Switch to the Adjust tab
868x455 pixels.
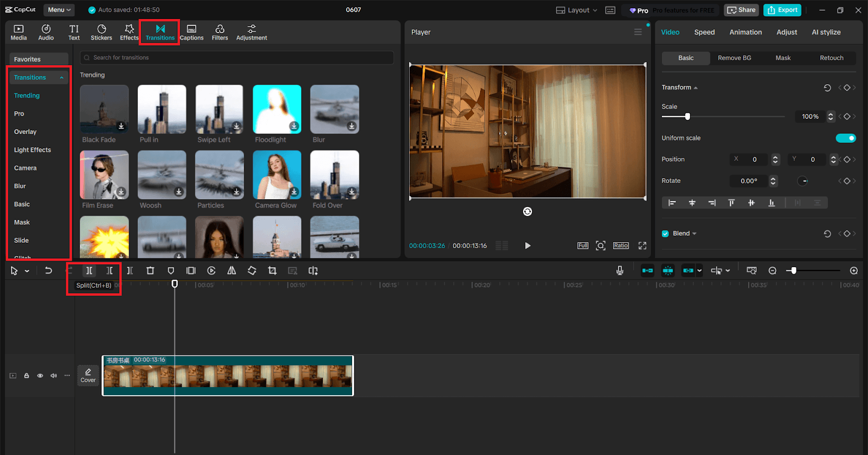pyautogui.click(x=787, y=32)
